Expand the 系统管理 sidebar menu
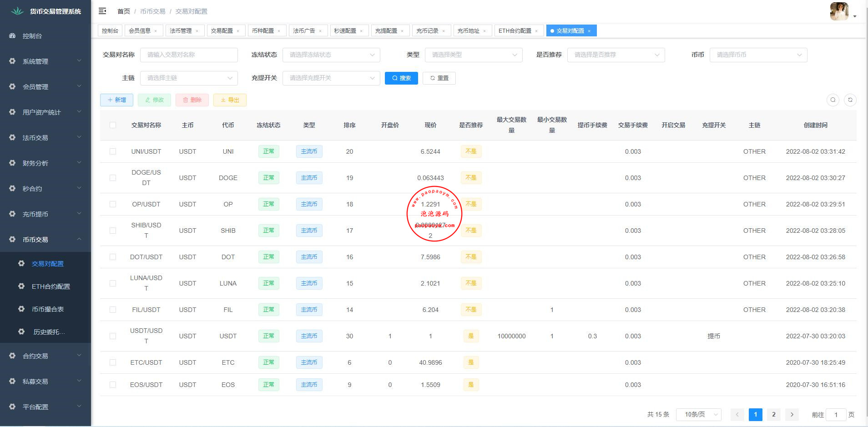868x427 pixels. click(45, 61)
